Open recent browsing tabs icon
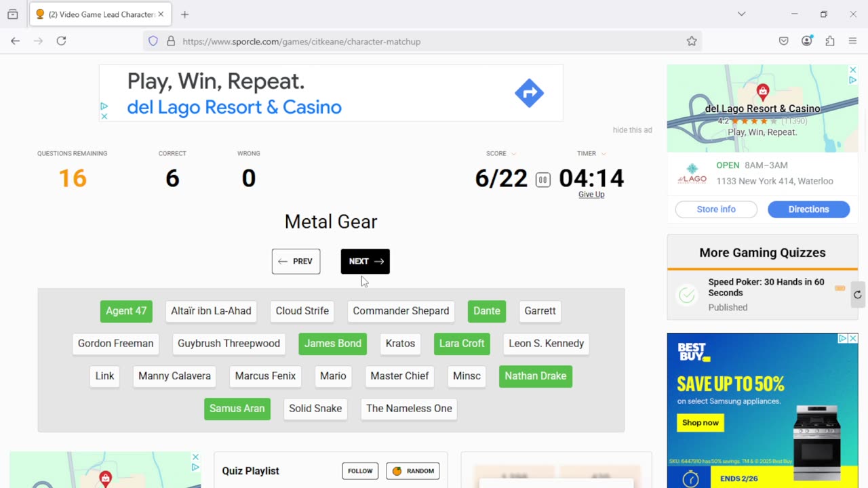The width and height of the screenshot is (868, 488). click(x=12, y=14)
